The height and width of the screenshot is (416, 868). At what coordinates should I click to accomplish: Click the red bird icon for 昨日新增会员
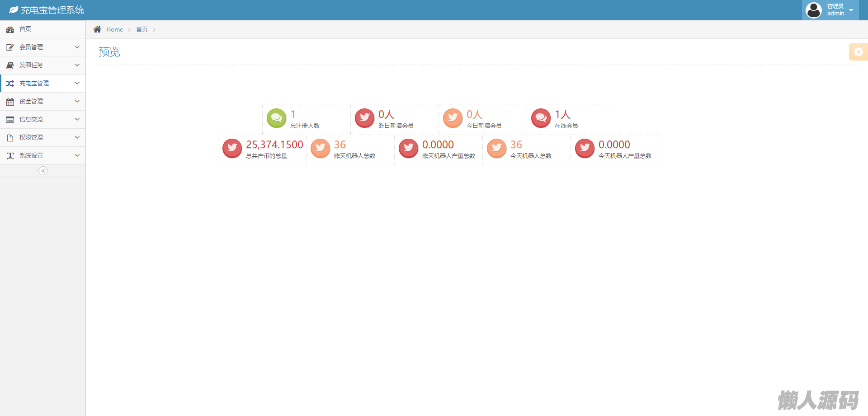(365, 118)
